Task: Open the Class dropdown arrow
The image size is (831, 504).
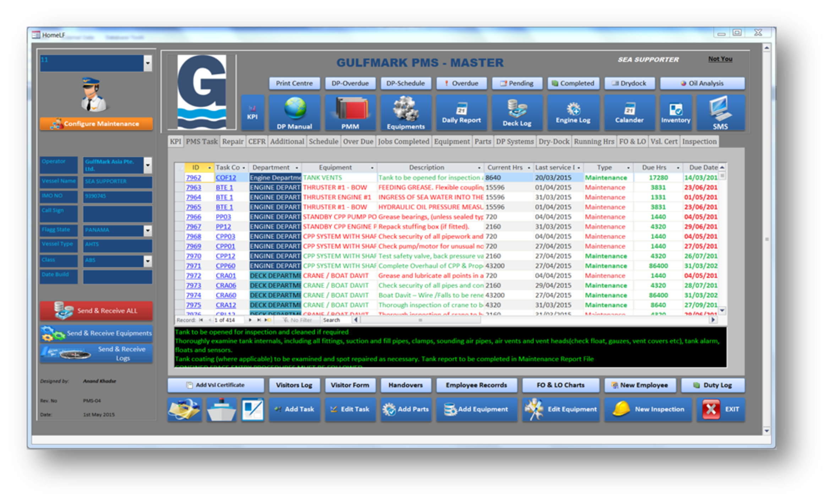Action: pos(148,261)
